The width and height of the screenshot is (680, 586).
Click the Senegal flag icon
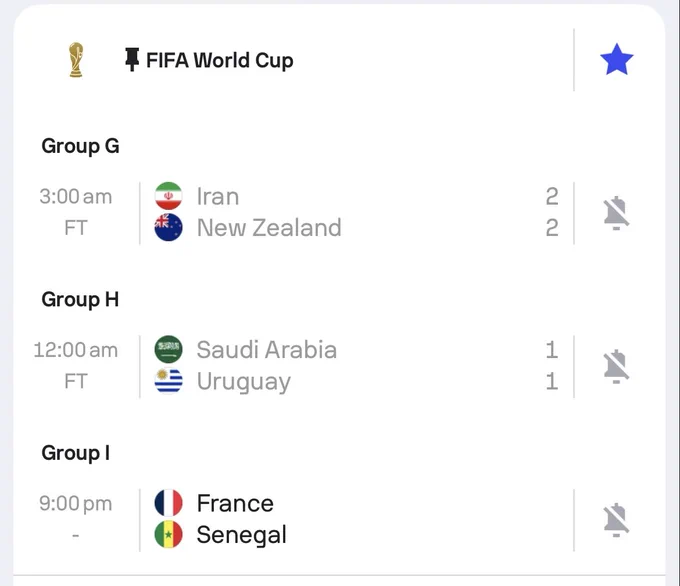[x=169, y=534]
